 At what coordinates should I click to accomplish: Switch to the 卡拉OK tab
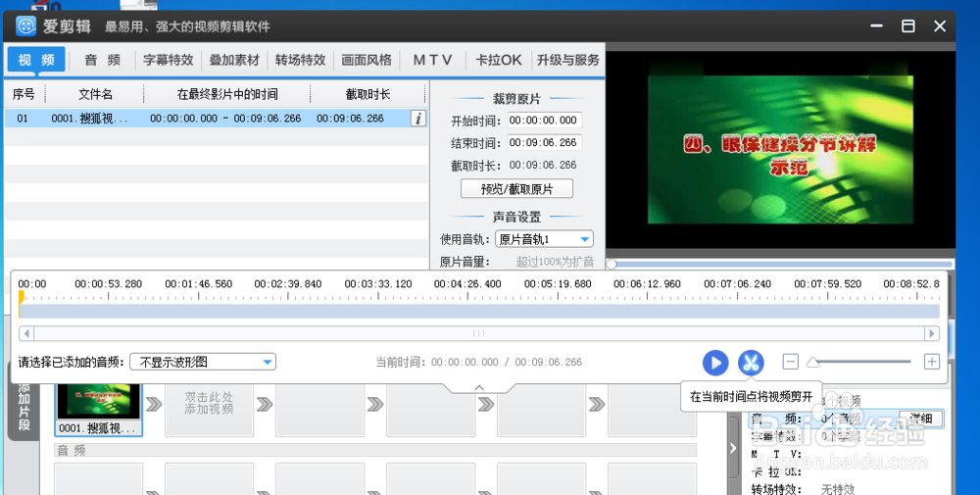pos(498,60)
